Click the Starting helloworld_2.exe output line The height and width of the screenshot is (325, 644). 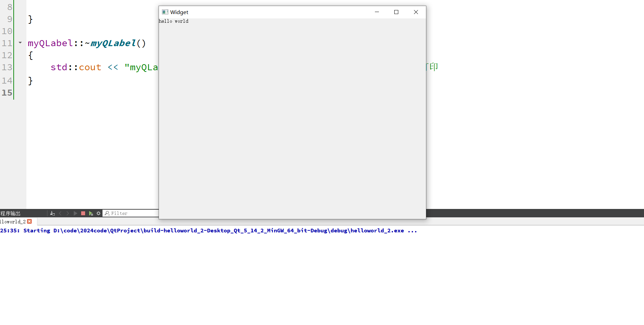[x=209, y=231]
